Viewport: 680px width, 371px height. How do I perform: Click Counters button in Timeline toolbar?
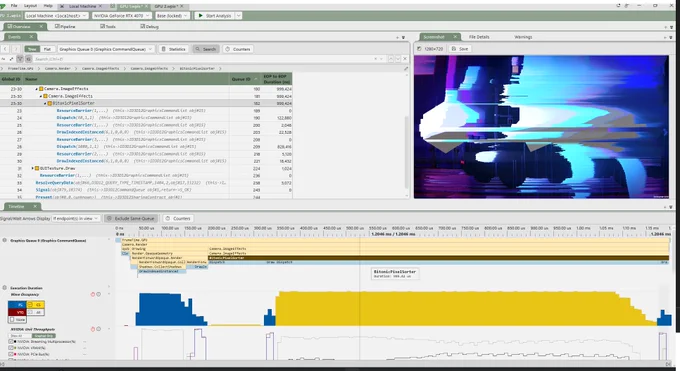coord(178,218)
